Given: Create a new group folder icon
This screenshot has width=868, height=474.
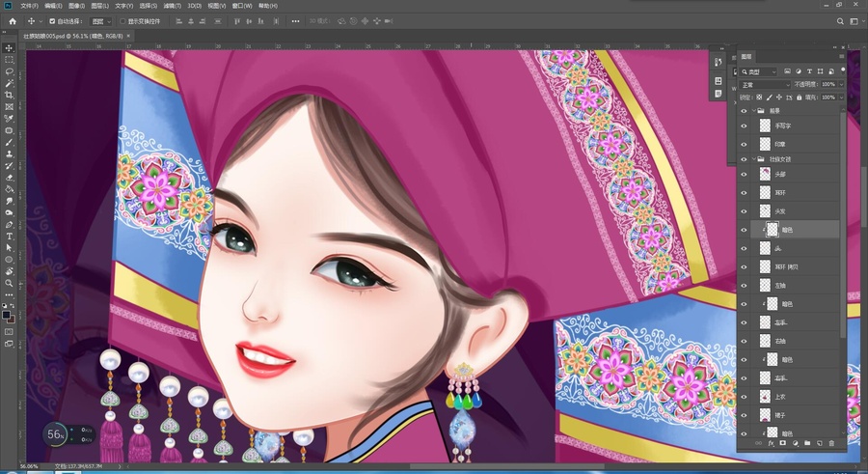Looking at the screenshot, I should click(x=807, y=443).
